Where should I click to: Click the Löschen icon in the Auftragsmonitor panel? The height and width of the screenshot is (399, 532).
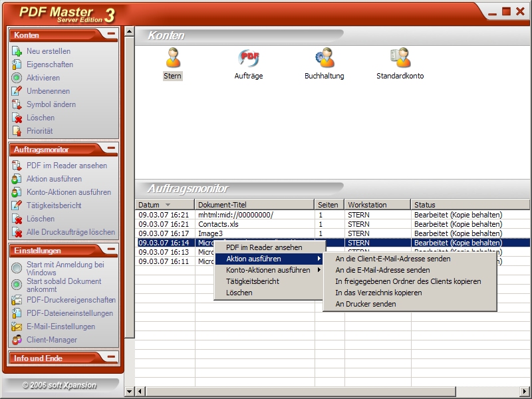17,219
